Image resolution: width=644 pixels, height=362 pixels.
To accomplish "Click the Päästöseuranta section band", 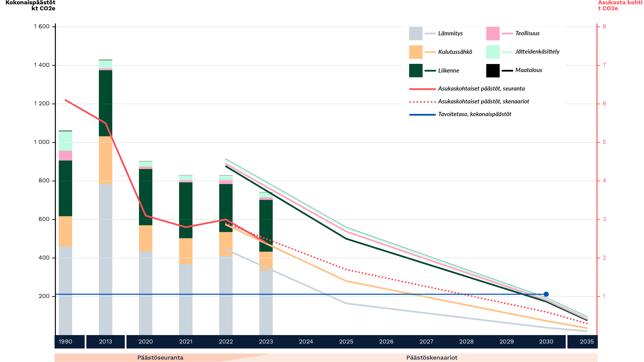I will click(160, 357).
